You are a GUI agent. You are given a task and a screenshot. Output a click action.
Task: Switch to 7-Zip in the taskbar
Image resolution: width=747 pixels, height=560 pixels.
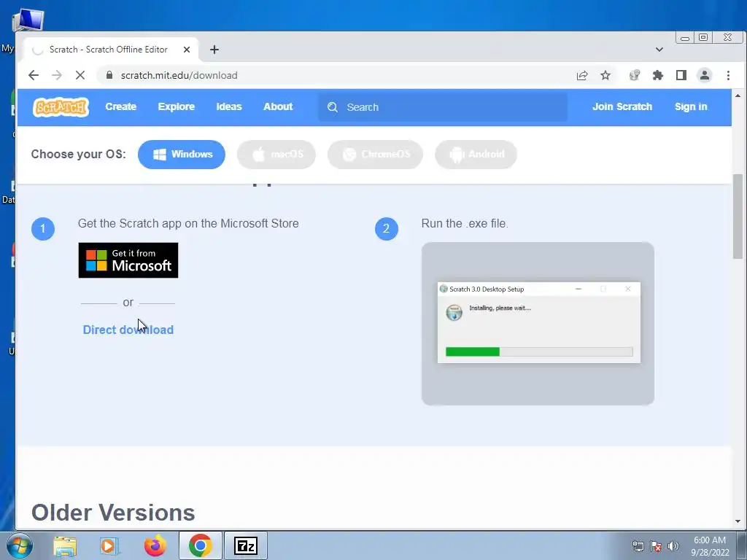246,545
